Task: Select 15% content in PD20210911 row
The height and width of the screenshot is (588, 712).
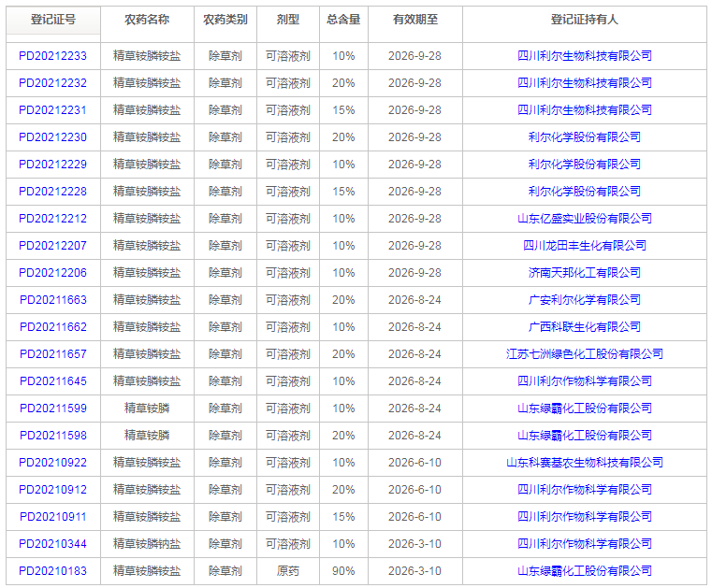Action: tap(343, 517)
